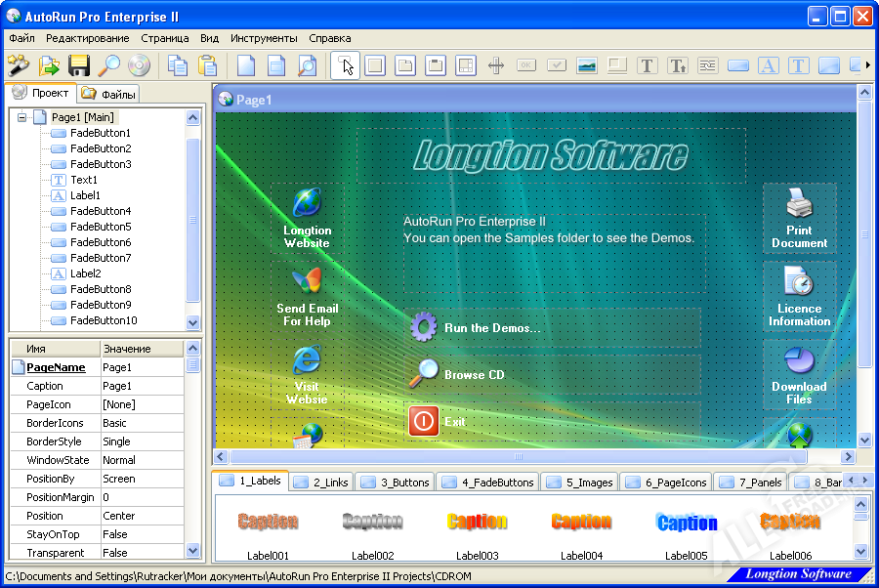The image size is (879, 588).
Task: Click the magic wand wizard icon
Action: 19,65
